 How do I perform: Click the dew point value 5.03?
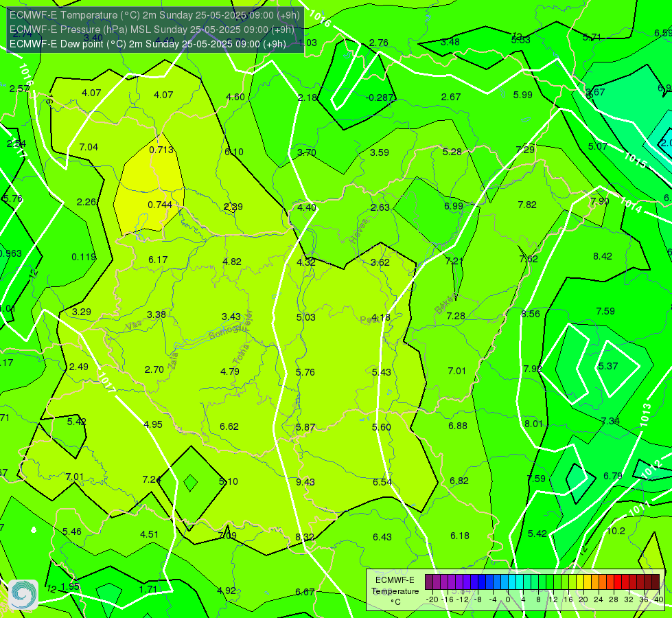coord(305,317)
